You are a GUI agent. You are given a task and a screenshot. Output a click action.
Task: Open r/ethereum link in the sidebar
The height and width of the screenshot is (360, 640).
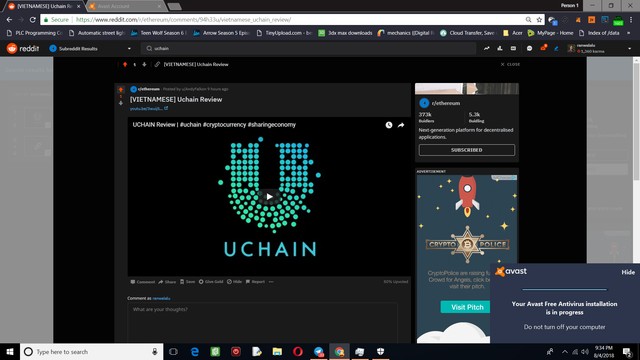click(446, 103)
